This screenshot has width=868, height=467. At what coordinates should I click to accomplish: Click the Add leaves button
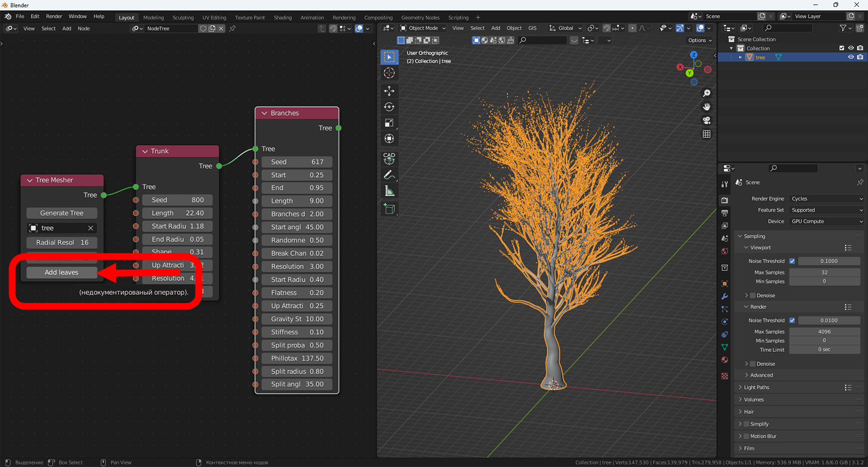pos(62,272)
